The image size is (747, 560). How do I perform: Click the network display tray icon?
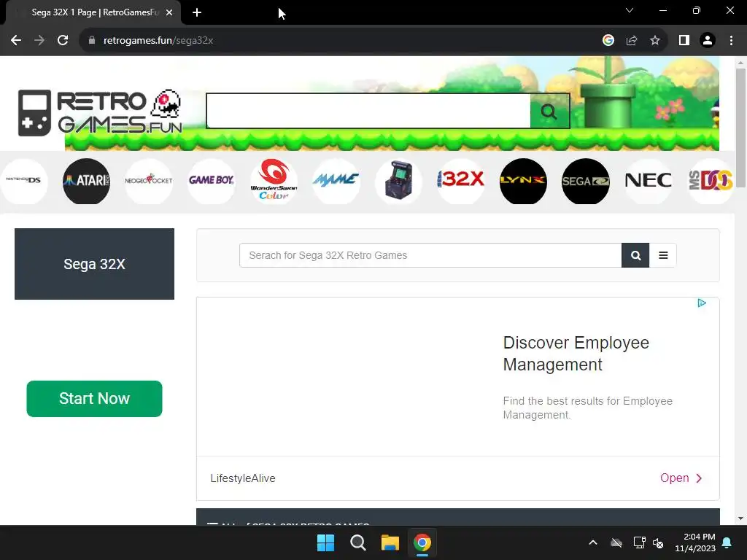click(639, 542)
